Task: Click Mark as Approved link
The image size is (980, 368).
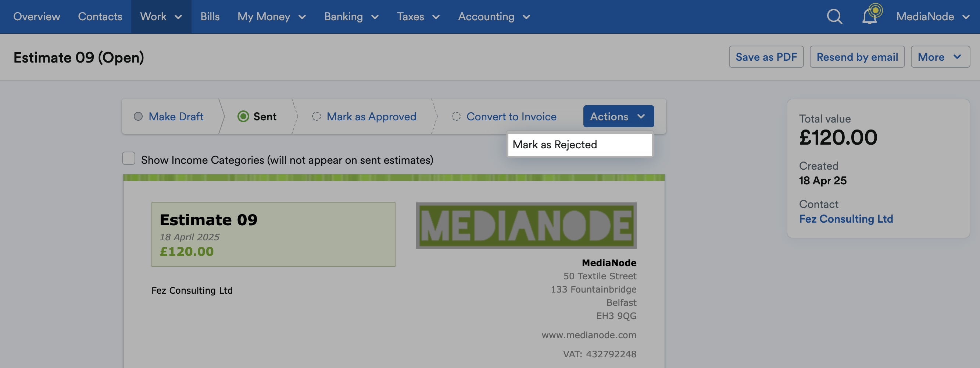Action: (x=371, y=117)
